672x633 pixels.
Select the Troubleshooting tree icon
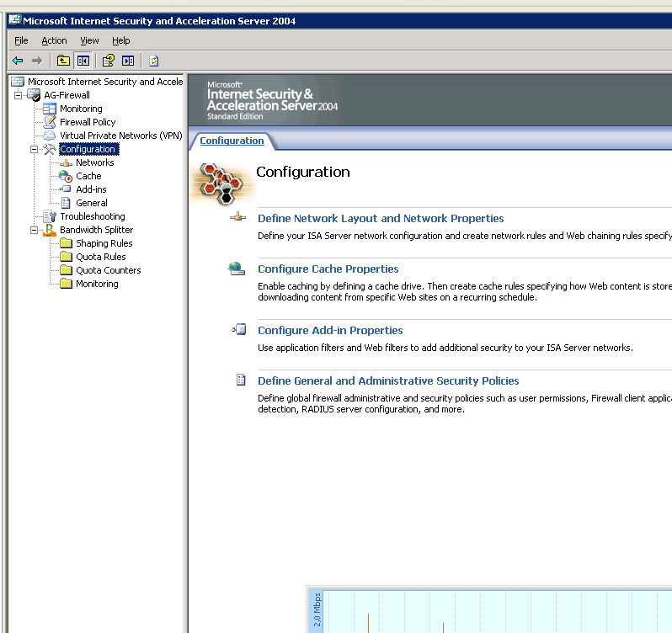click(x=50, y=216)
